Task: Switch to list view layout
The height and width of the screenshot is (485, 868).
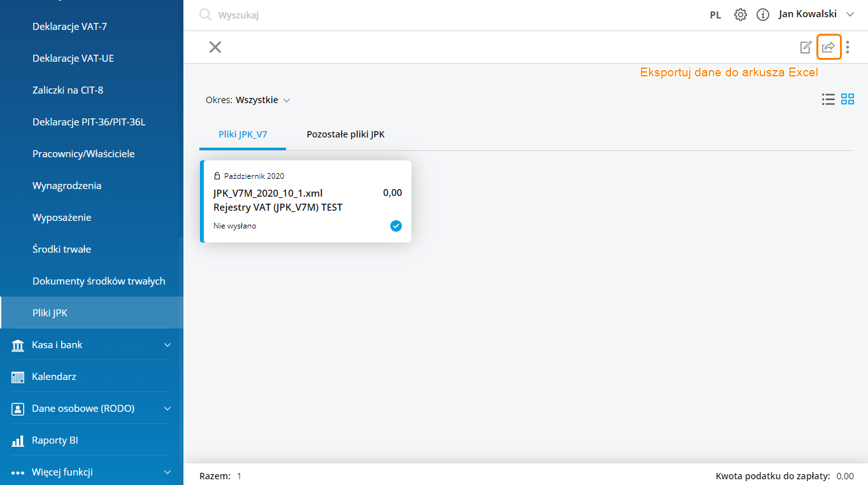Action: coord(828,99)
